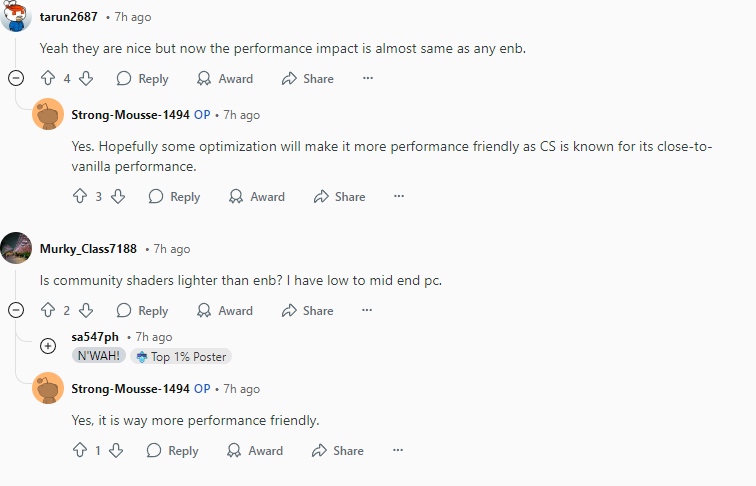Click Murky_Class7188's avatar thumbnail
756x486 pixels.
(16, 248)
